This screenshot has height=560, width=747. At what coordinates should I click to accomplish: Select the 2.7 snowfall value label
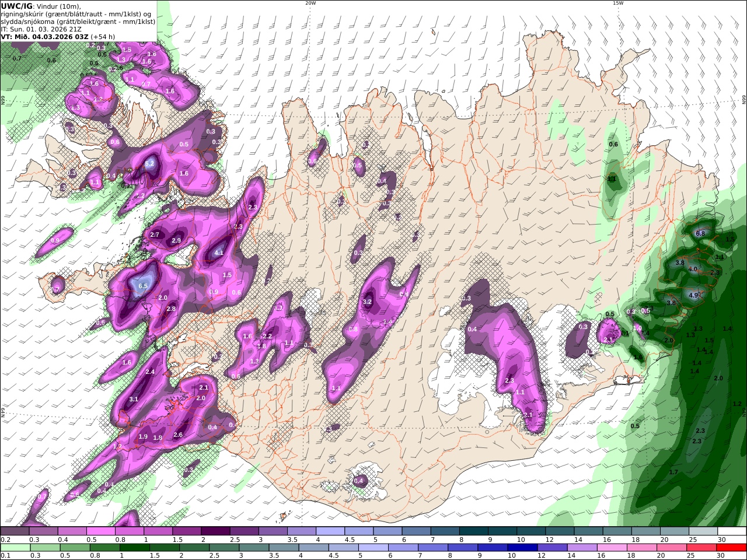pyautogui.click(x=155, y=235)
